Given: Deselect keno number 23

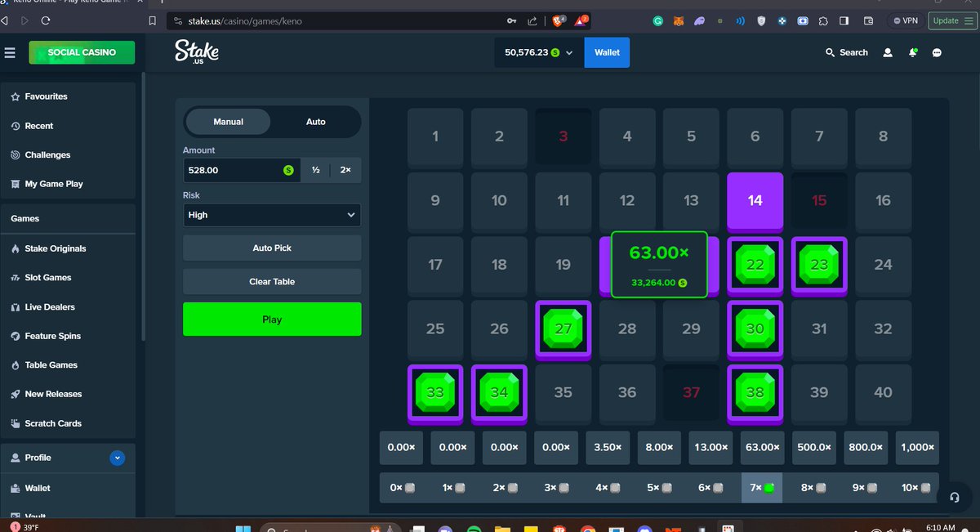Looking at the screenshot, I should click(x=819, y=265).
